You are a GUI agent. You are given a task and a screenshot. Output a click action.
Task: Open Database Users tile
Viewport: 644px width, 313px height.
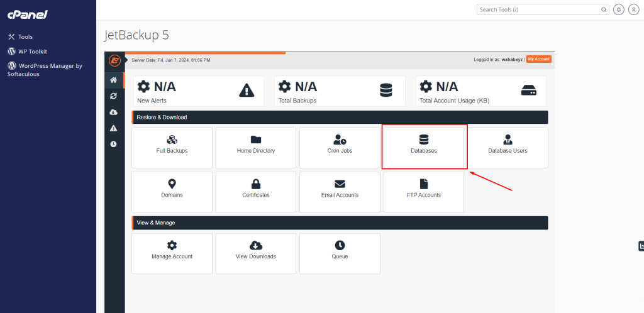tap(508, 147)
